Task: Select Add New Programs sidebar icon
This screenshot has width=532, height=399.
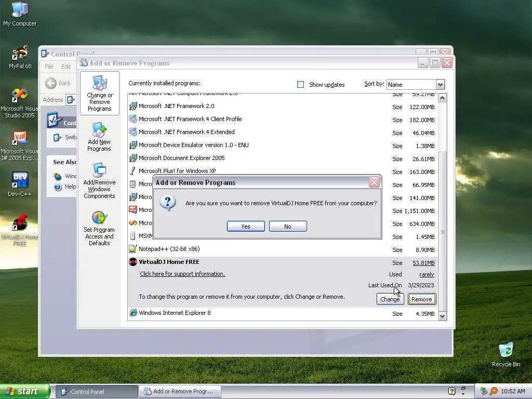Action: (x=99, y=137)
